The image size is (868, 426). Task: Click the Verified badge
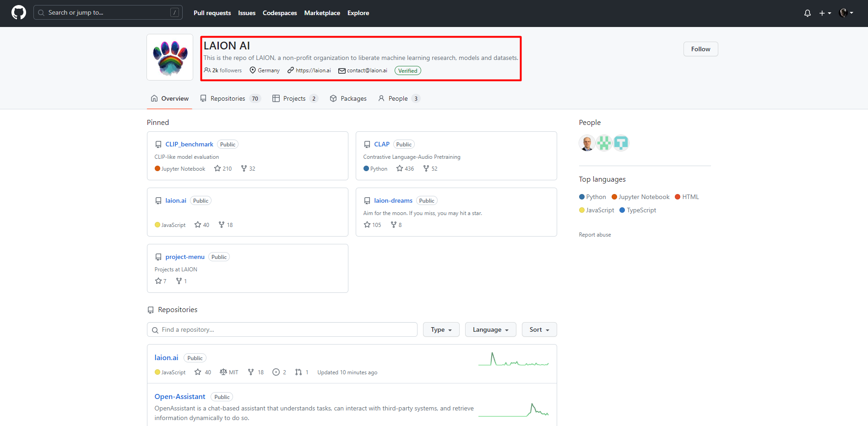407,70
